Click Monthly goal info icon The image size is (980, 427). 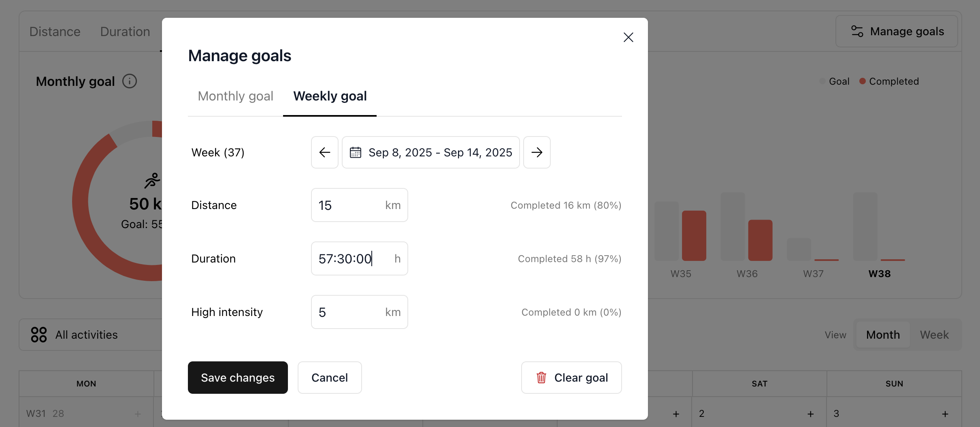pos(130,81)
